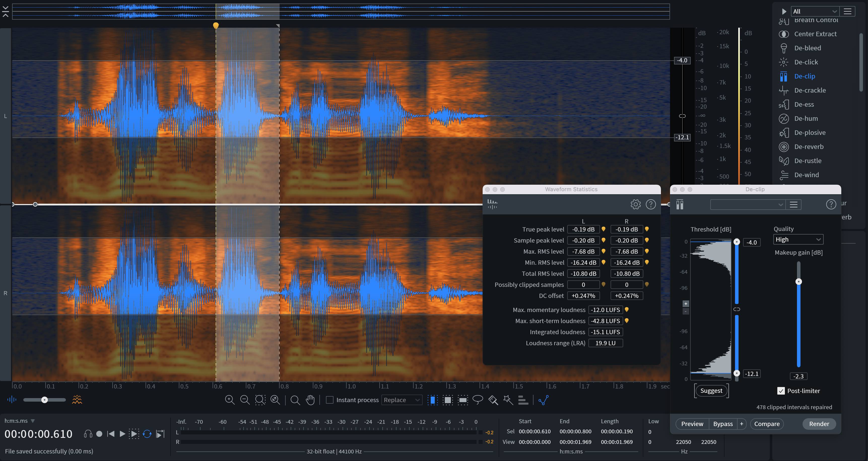This screenshot has width=868, height=461.
Task: Click the Bypass button
Action: (x=723, y=424)
